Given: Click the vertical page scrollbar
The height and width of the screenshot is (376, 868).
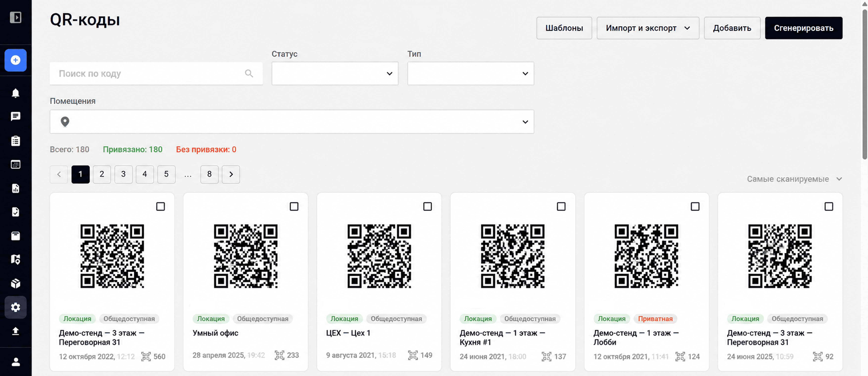Looking at the screenshot, I should point(864,84).
